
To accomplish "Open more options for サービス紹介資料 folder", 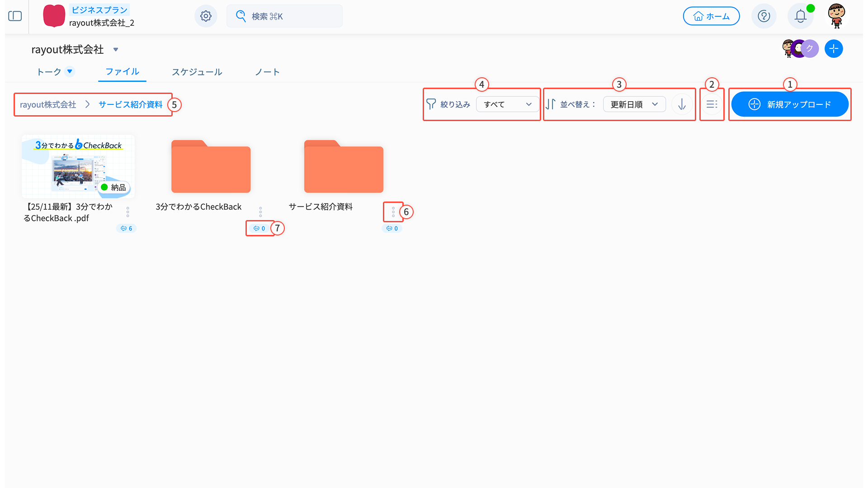I will pos(393,212).
